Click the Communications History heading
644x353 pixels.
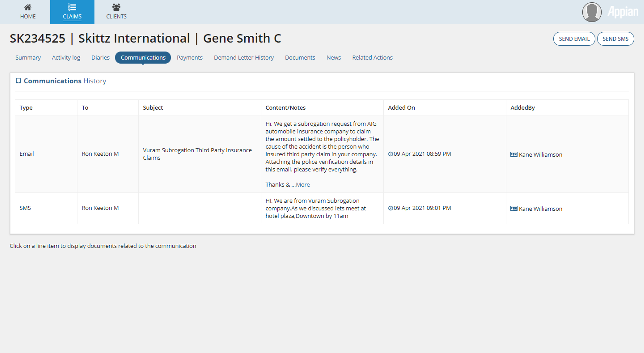65,81
